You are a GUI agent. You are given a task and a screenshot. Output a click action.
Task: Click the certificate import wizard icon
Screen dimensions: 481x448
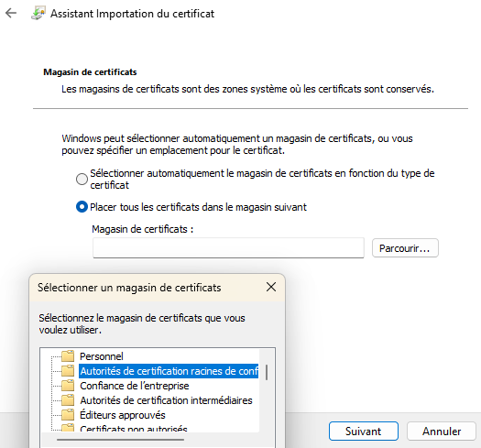pyautogui.click(x=38, y=13)
